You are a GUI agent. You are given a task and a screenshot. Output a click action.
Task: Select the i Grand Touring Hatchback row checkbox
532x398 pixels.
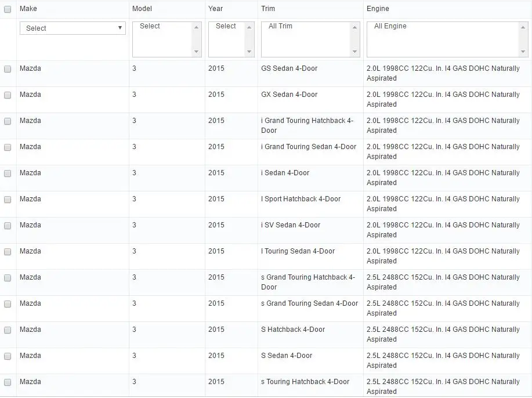8,121
